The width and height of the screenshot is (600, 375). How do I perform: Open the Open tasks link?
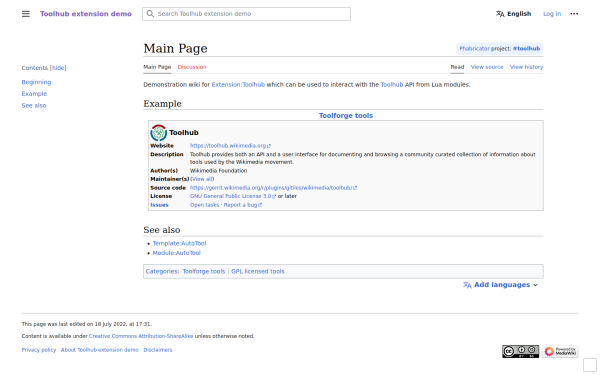pyautogui.click(x=204, y=205)
